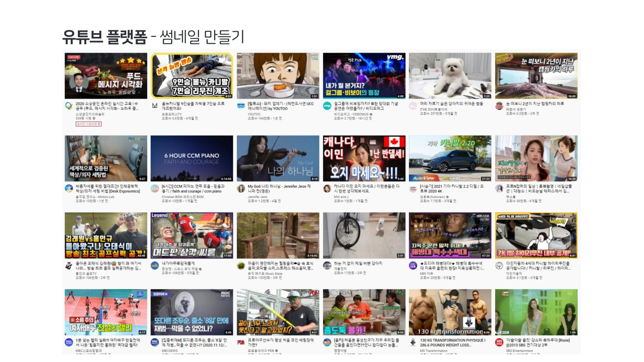Image resolution: width=644 pixels, height=362 pixels.
Task: Open title 머리 자르기 싫은 강아지의 귀여운 행동
Action: (x=452, y=103)
